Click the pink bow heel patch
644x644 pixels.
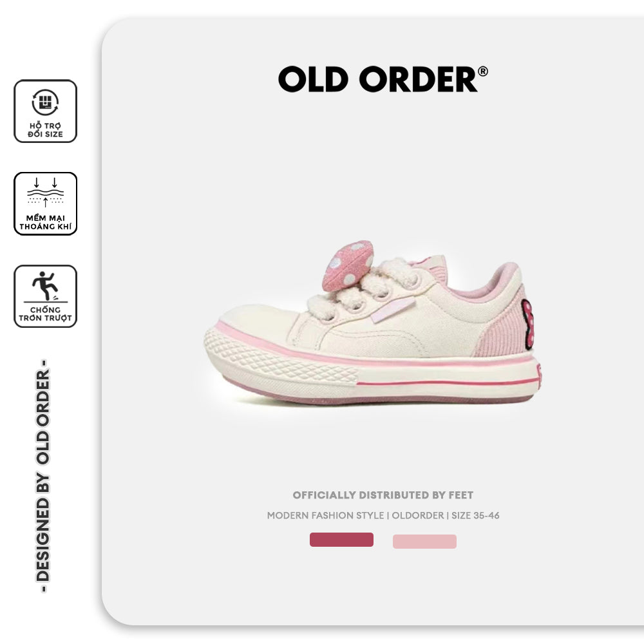click(528, 324)
